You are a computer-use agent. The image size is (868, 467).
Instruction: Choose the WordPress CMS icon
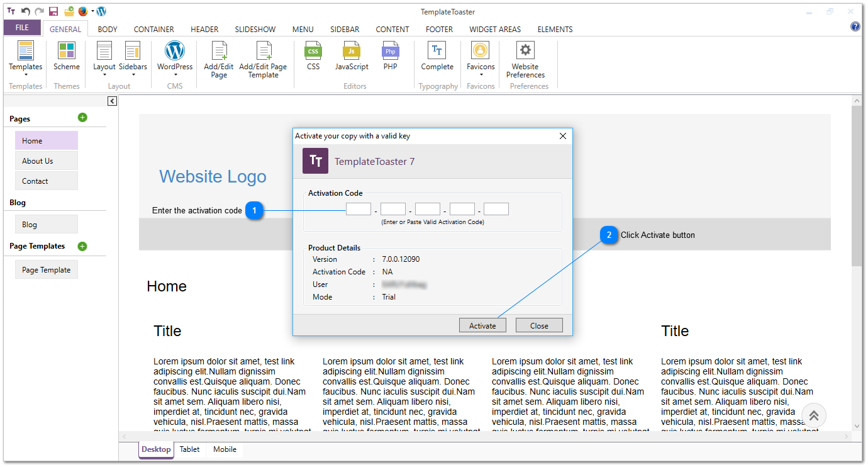[x=174, y=50]
